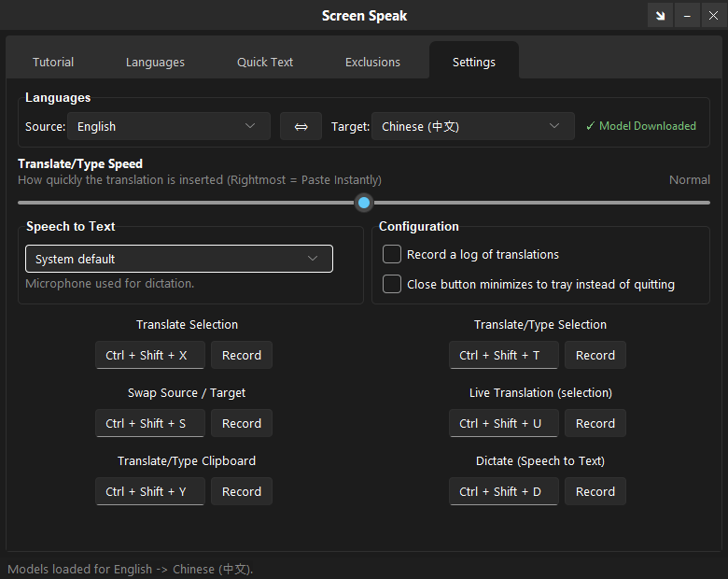Click the compact mode arrow icon in title bar
The height and width of the screenshot is (579, 728).
660,16
